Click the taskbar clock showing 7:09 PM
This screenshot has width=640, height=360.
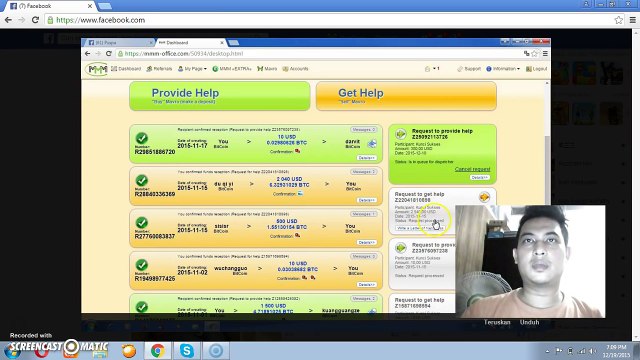coord(616,351)
